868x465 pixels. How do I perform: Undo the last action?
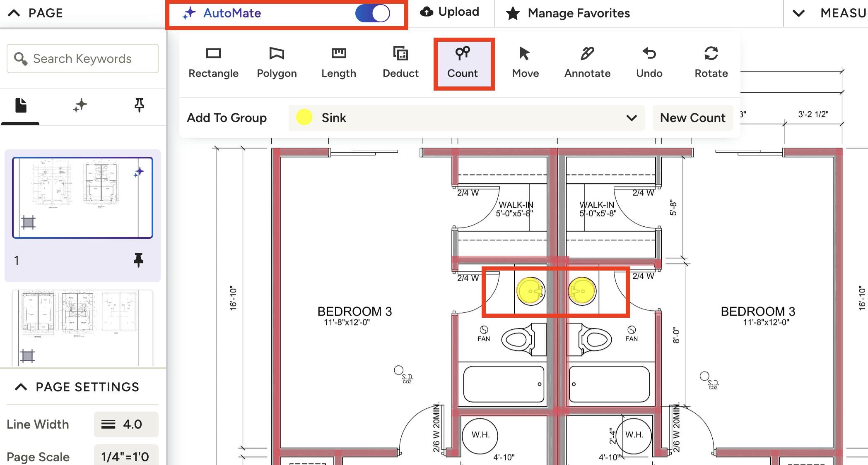click(649, 62)
